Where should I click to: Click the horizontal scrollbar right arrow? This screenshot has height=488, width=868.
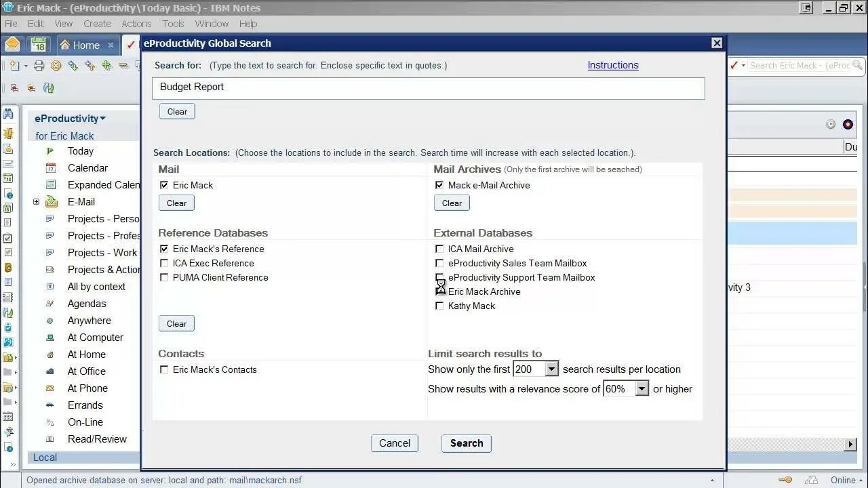850,444
